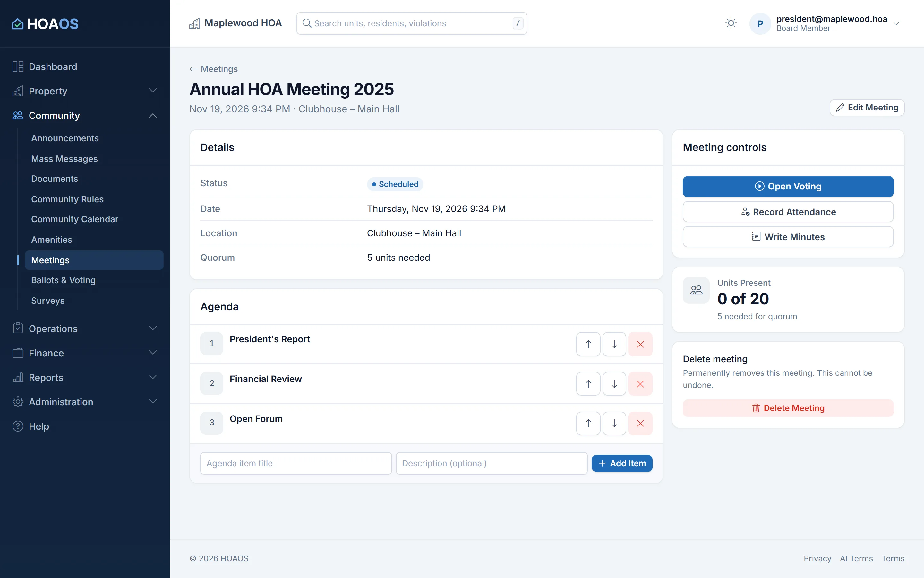The width and height of the screenshot is (924, 578).
Task: Open the Privacy footer link
Action: [x=817, y=558]
